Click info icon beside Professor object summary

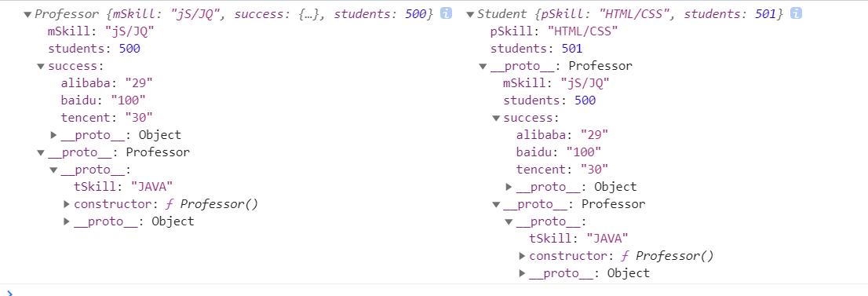(446, 14)
